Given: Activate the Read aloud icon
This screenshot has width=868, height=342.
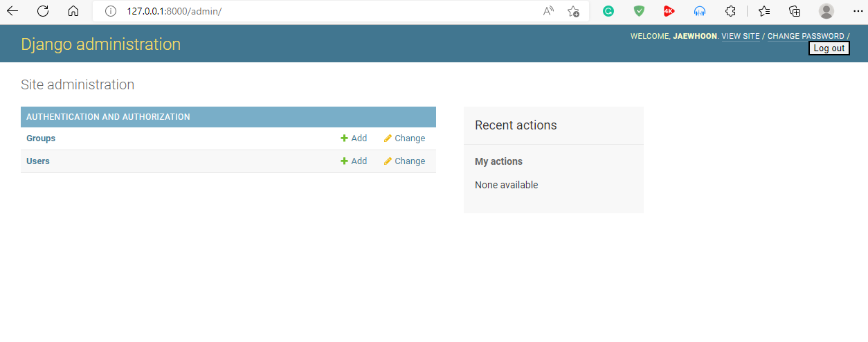Looking at the screenshot, I should pyautogui.click(x=548, y=11).
